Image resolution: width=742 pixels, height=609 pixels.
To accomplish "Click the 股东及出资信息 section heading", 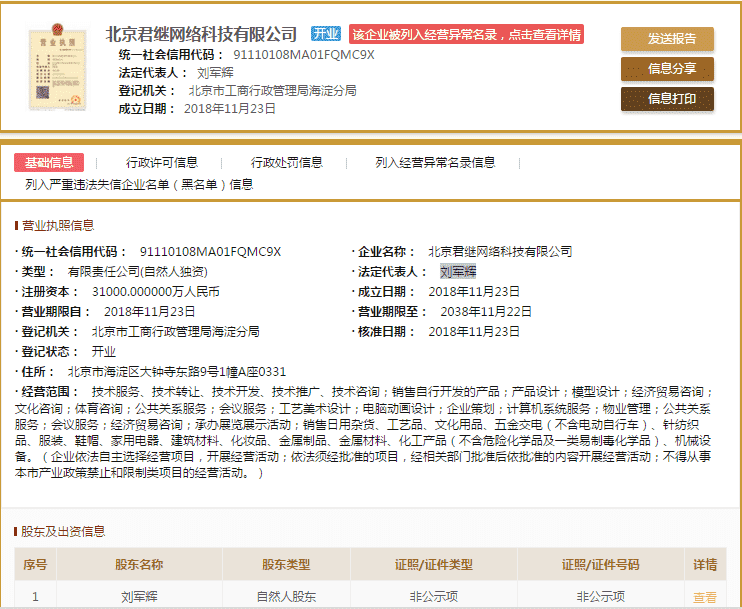I will click(x=62, y=531).
